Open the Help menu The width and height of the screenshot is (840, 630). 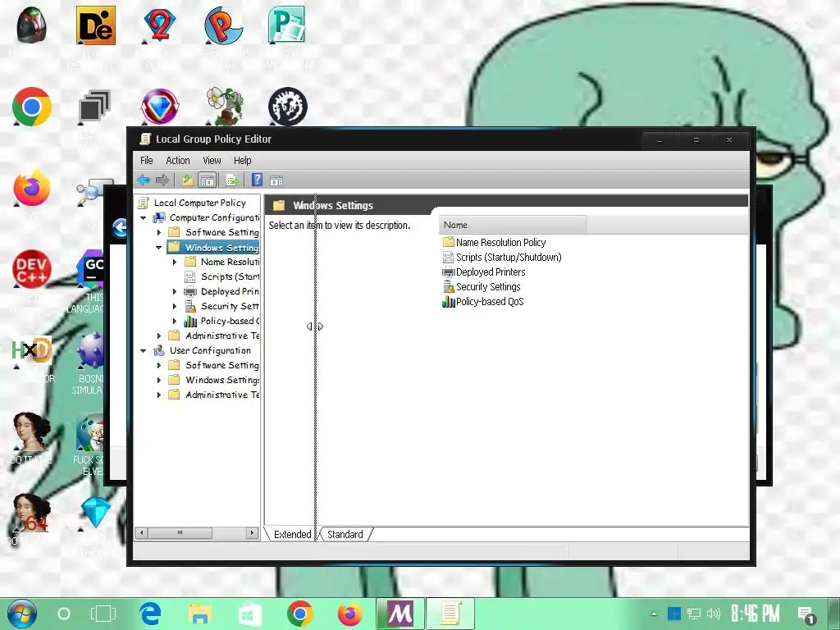pos(242,160)
